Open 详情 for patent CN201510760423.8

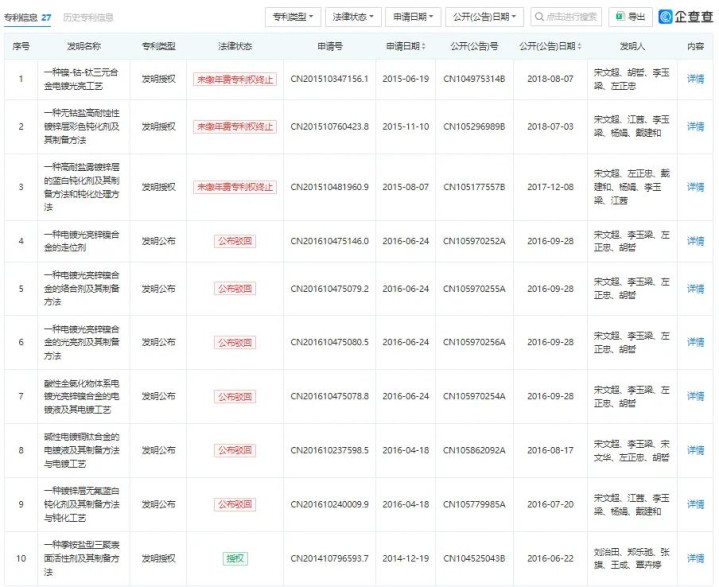coord(695,127)
